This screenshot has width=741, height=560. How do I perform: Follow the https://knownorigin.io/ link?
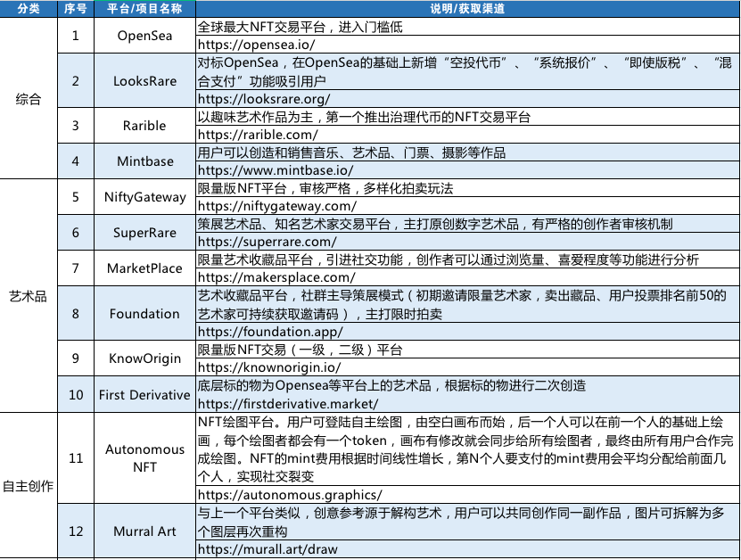click(x=269, y=367)
